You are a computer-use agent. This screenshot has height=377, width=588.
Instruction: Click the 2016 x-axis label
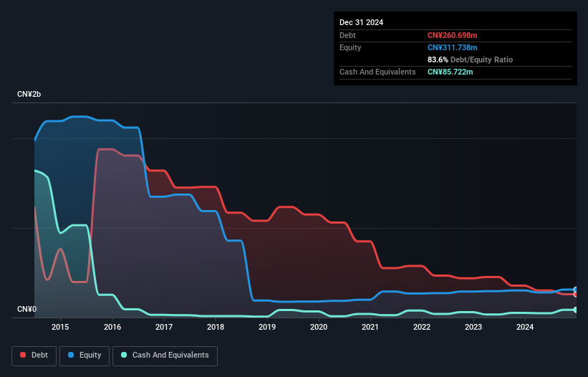tap(112, 327)
